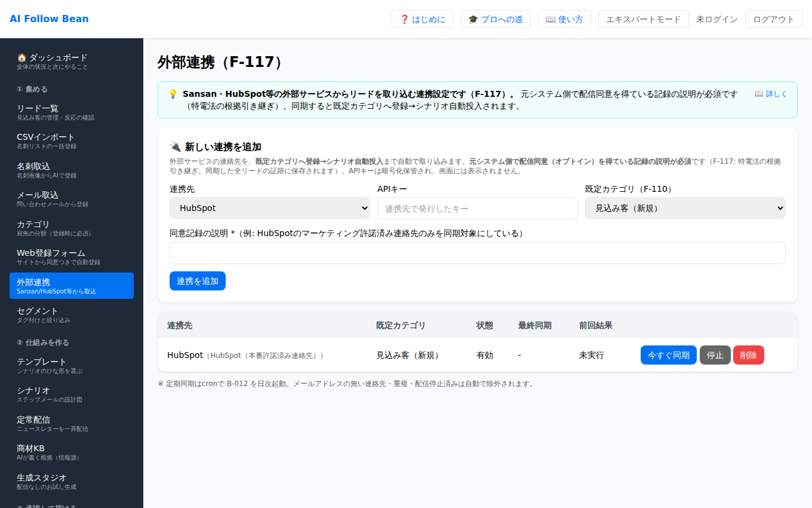Click the lightbulb icon in info banner
Screen dimensions: 812x508
[x=173, y=94]
